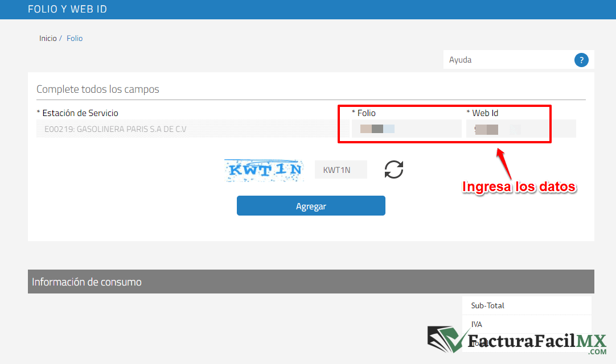Open the Estación de Servicio field
The width and height of the screenshot is (616, 364).
point(192,129)
